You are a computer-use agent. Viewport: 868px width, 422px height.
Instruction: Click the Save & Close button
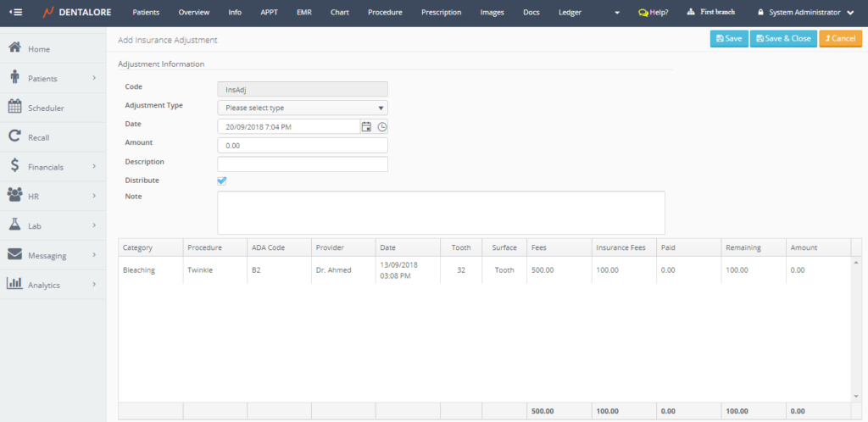[782, 38]
